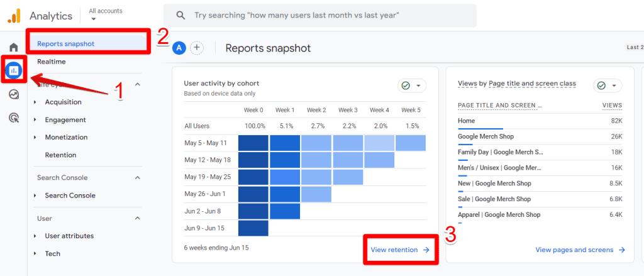644x276 pixels.
Task: Expand the Search Console tree item
Action: click(x=35, y=196)
